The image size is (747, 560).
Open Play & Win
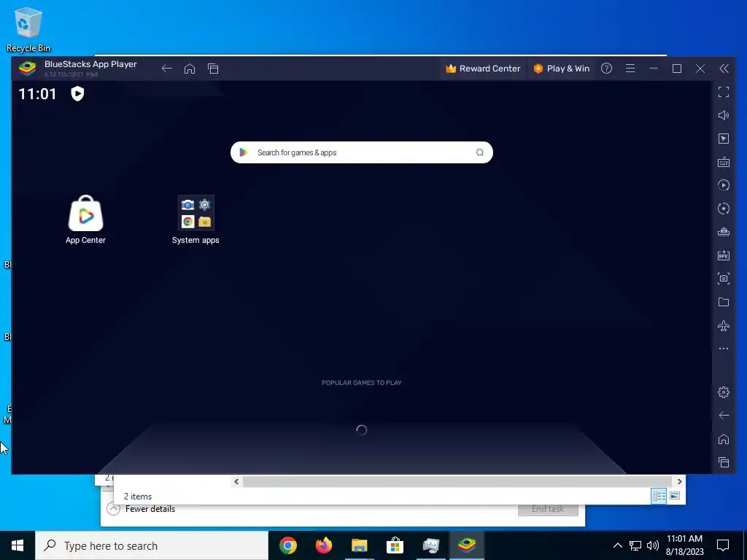(x=561, y=69)
